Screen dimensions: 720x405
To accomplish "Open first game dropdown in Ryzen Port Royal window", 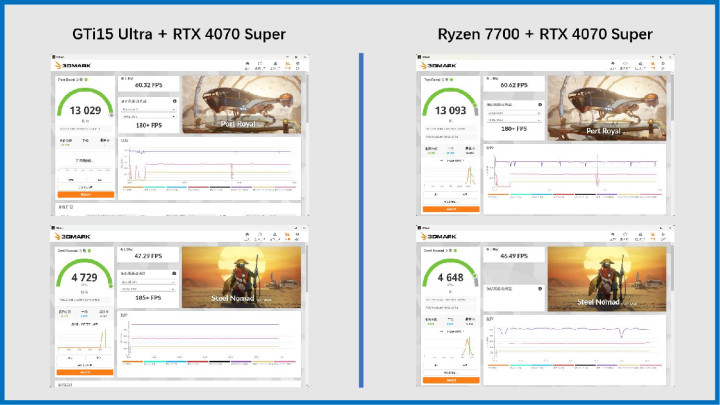I will (513, 113).
